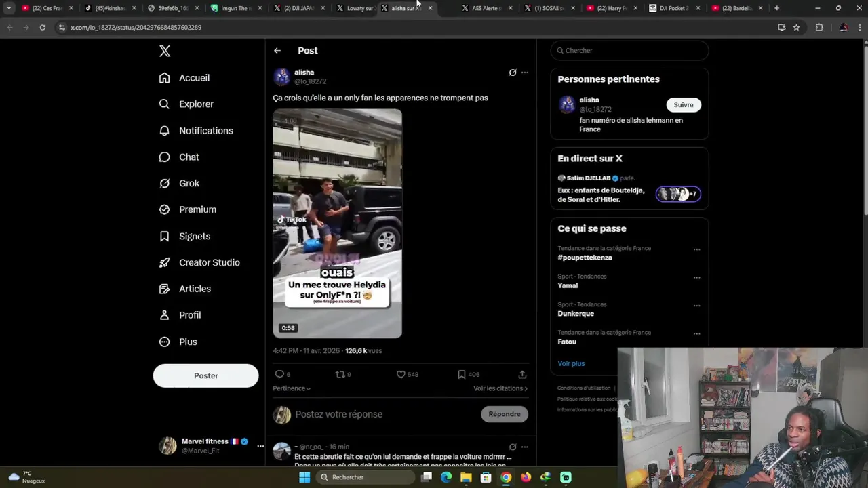Viewport: 868px width, 488px height.
Task: Open Notifications page
Action: coord(196,131)
